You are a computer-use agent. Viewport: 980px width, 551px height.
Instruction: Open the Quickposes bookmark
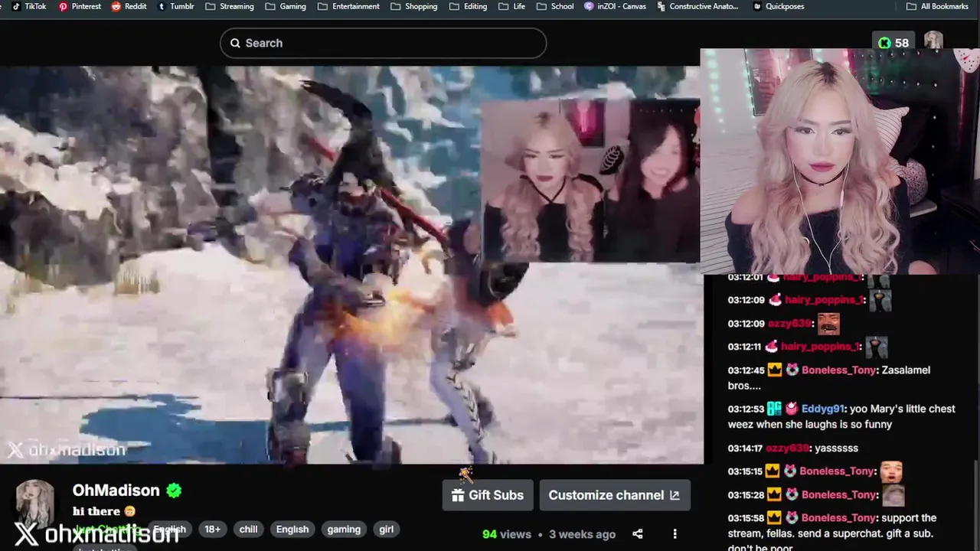(778, 6)
